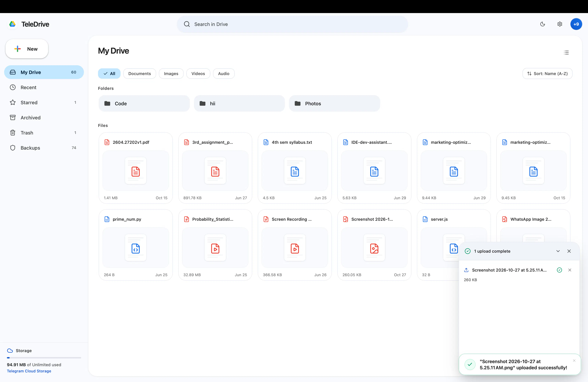Screen dimensions: 588x382
Task: Open the Sort: Name (A-Z) dropdown
Action: (x=547, y=74)
